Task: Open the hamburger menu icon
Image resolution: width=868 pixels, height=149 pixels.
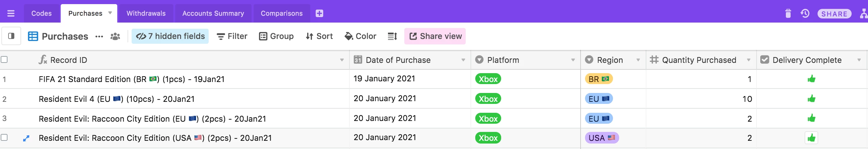Action: click(11, 13)
